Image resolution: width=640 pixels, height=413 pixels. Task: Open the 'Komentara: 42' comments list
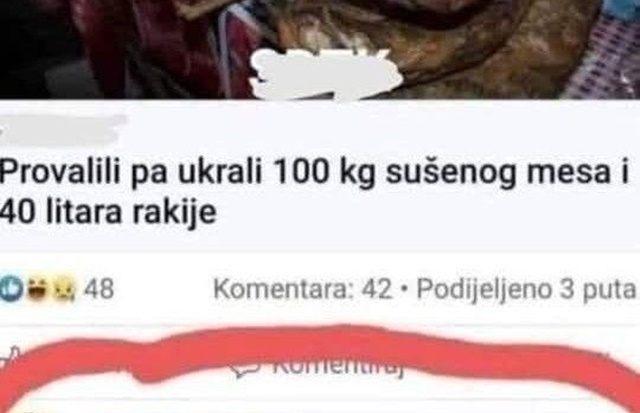coord(302,289)
